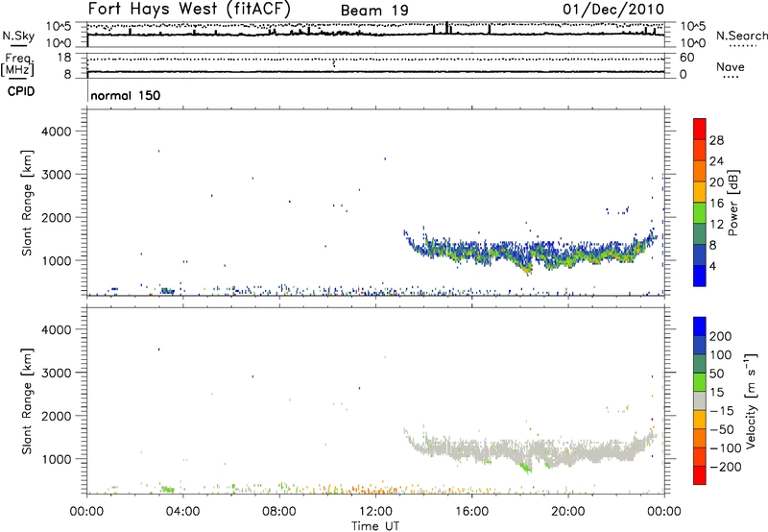
Task: Click the dark blue 200 velocity colorbar segment
Action: tap(700, 326)
